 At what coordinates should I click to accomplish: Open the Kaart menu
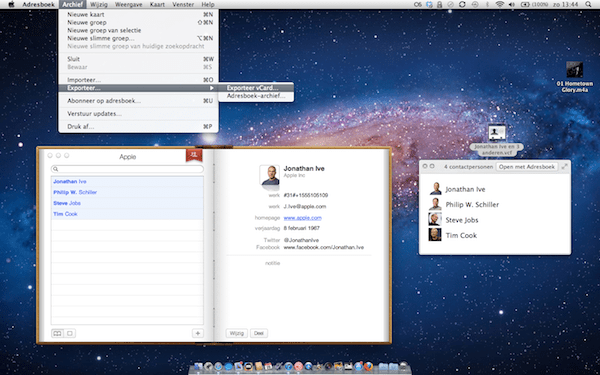point(157,5)
